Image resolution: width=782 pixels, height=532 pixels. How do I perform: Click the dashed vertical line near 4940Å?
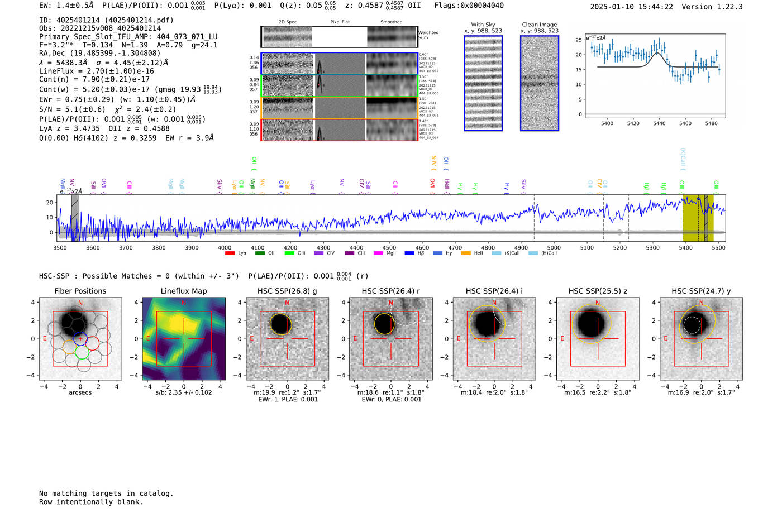[534, 218]
